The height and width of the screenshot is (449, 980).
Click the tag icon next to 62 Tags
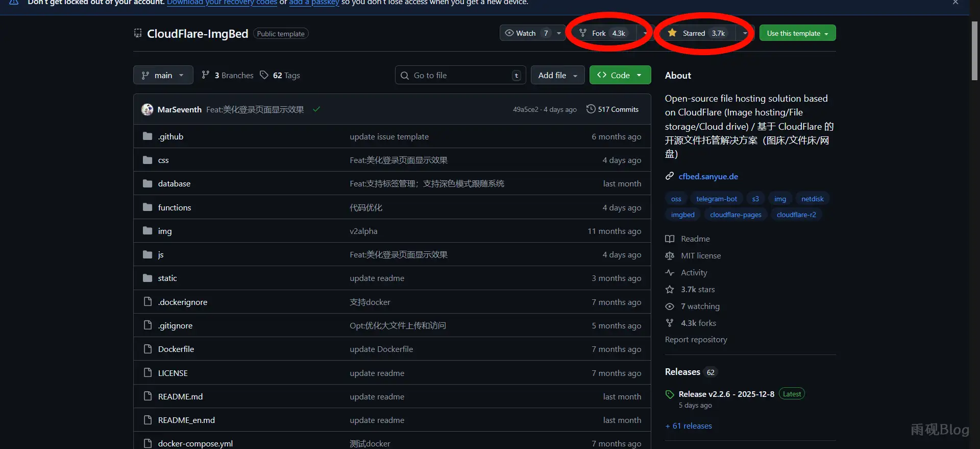(x=264, y=75)
